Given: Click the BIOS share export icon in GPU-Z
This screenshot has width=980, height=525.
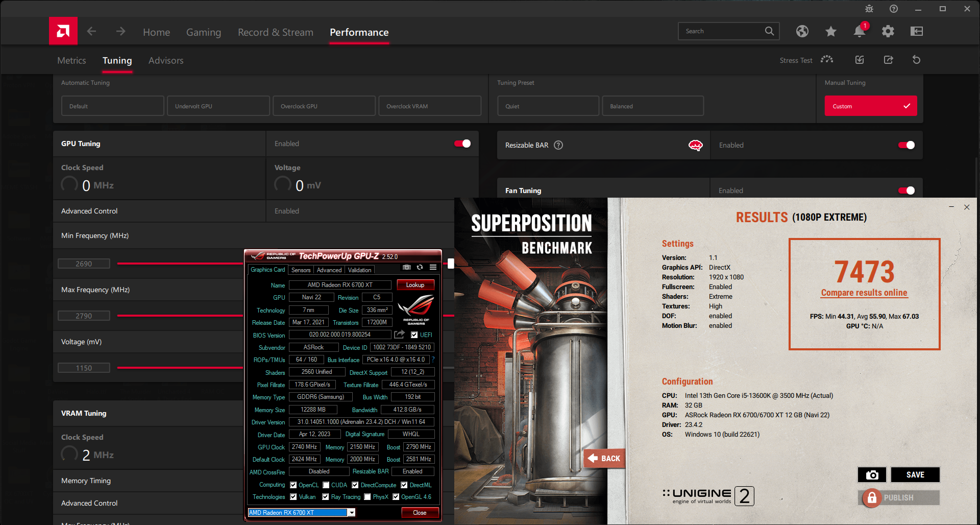Looking at the screenshot, I should [400, 335].
